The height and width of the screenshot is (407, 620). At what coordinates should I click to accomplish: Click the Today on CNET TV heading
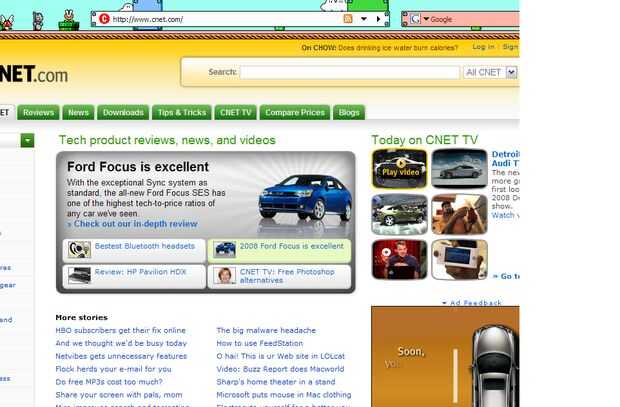click(424, 140)
